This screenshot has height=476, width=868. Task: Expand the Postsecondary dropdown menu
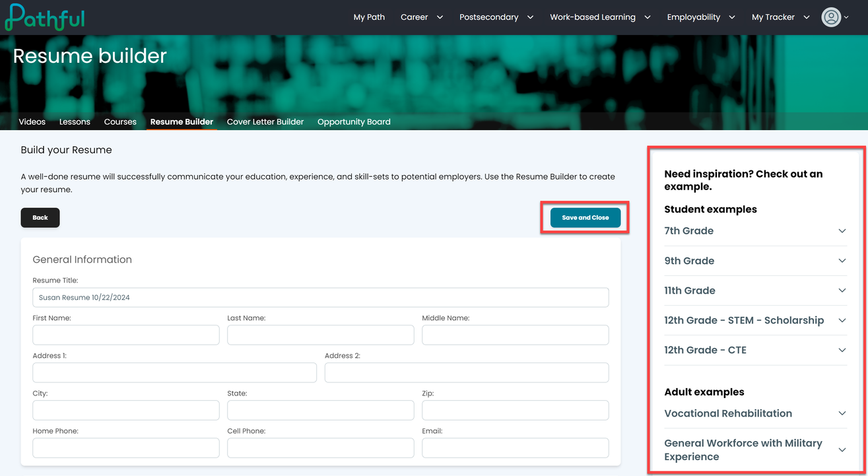click(x=496, y=17)
